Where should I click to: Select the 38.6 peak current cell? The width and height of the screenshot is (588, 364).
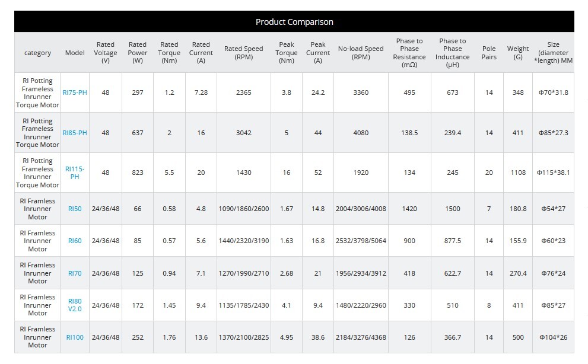click(x=318, y=337)
